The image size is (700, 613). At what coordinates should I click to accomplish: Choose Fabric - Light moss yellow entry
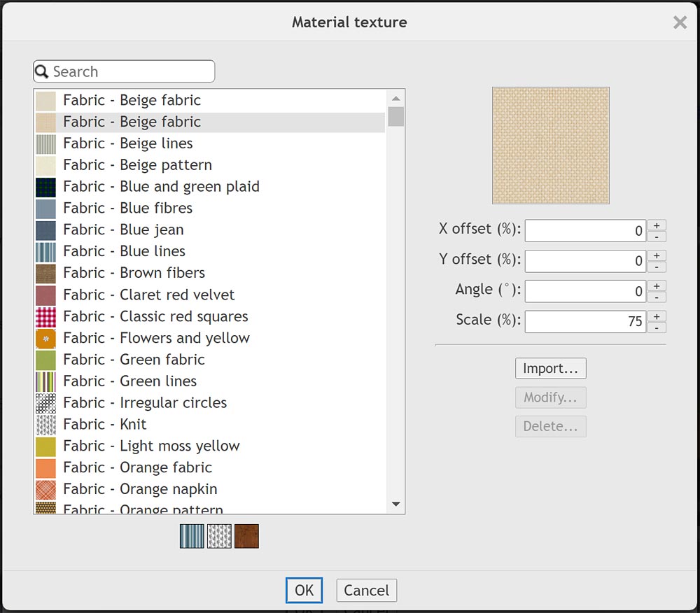151,446
